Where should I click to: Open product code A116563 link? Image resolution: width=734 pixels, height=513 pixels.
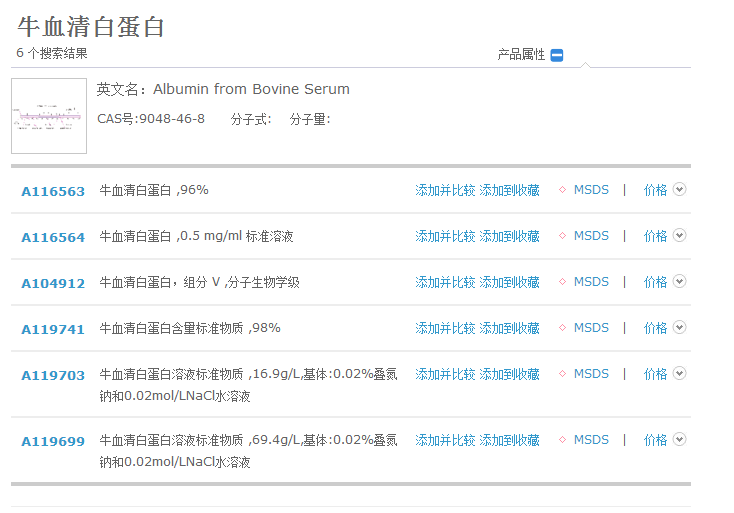pyautogui.click(x=53, y=191)
